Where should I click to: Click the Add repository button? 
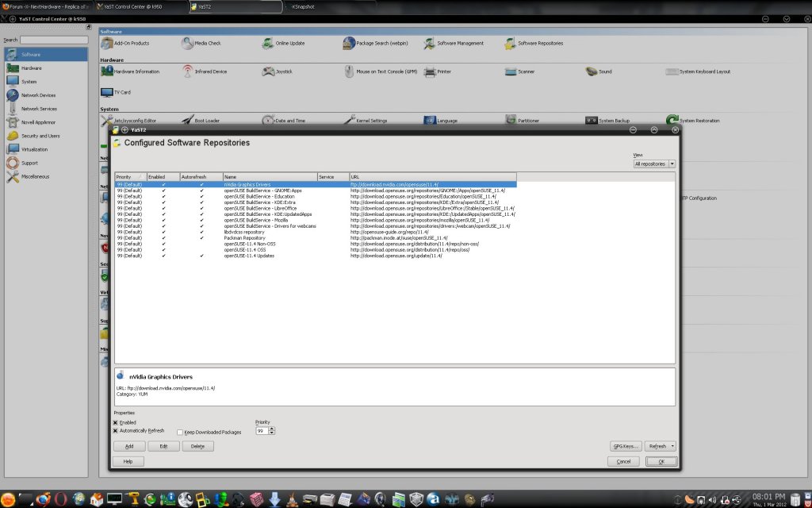coord(129,446)
